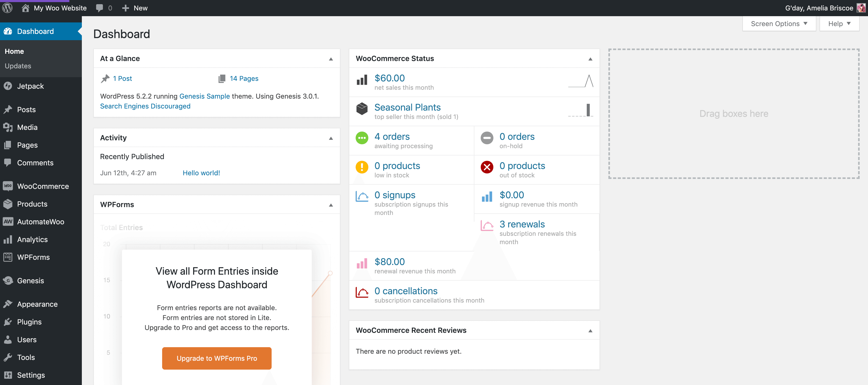Image resolution: width=868 pixels, height=385 pixels.
Task: Open the Hello world! post link
Action: [201, 173]
